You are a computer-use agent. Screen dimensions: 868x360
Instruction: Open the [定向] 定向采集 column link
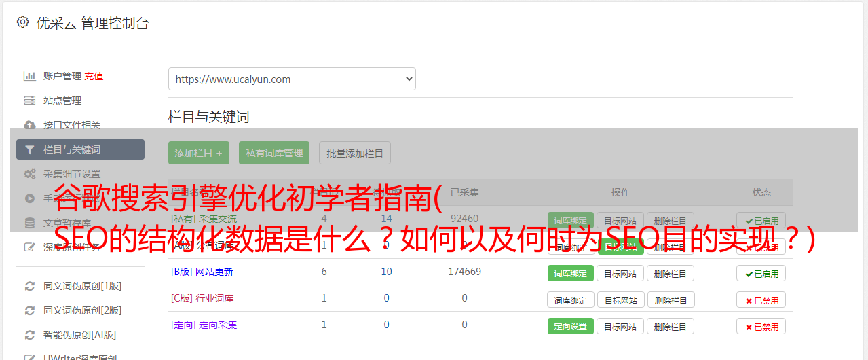tap(204, 325)
